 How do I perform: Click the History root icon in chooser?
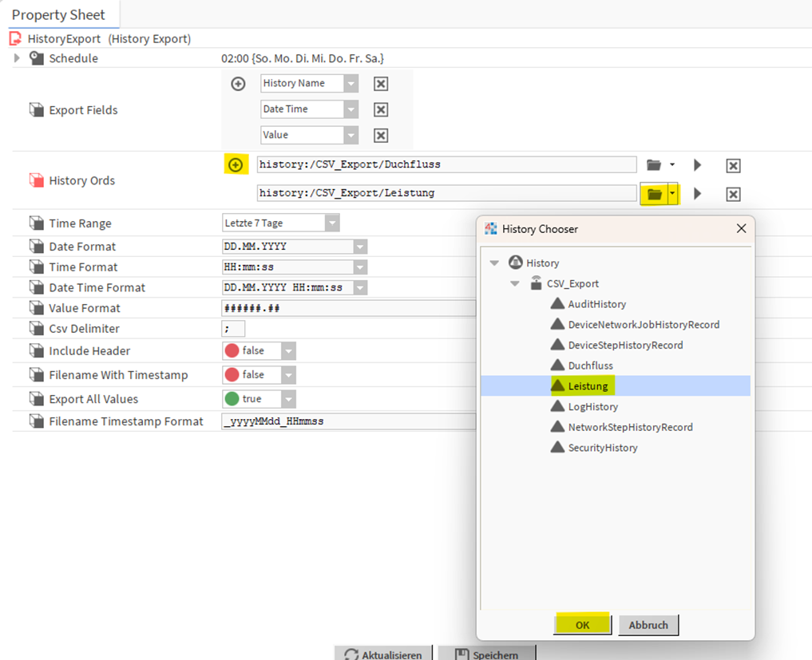coord(515,263)
